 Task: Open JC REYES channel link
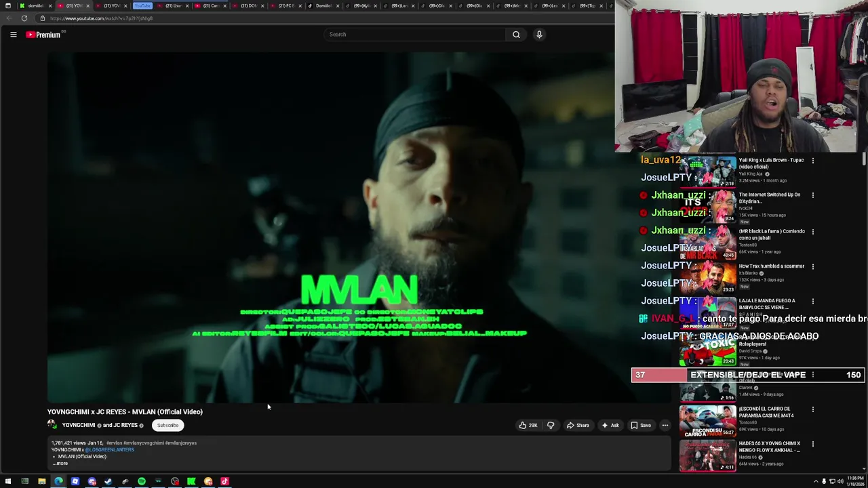tap(125, 426)
